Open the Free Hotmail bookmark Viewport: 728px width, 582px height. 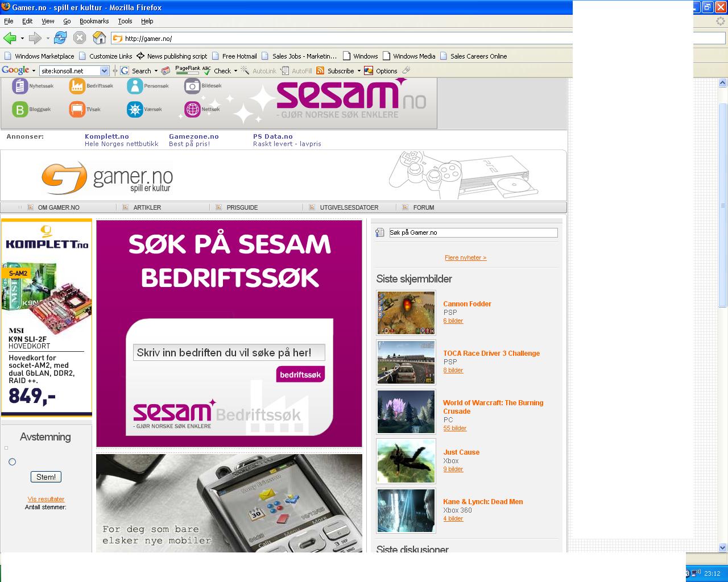click(234, 56)
